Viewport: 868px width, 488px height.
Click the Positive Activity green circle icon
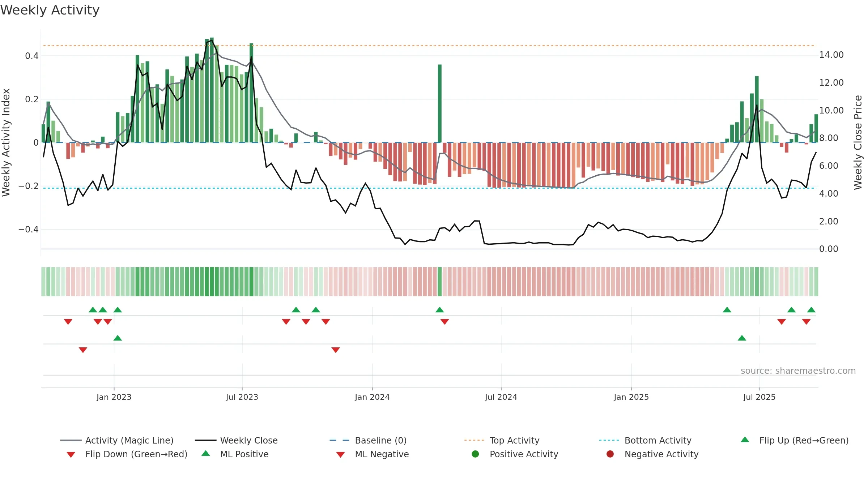coord(476,454)
